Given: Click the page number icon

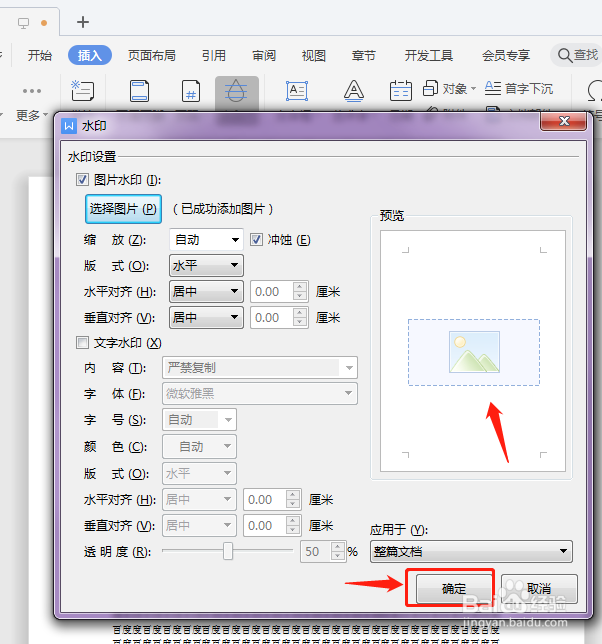Looking at the screenshot, I should 191,91.
